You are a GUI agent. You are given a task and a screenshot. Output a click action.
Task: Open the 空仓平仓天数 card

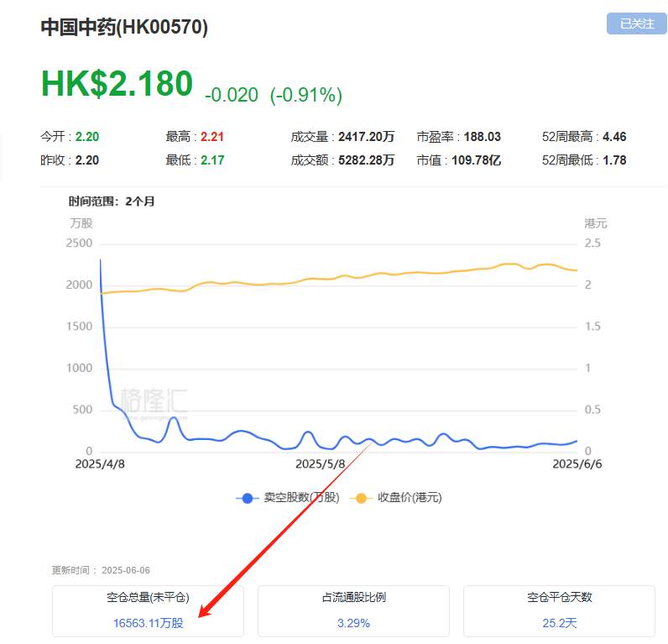click(x=559, y=610)
